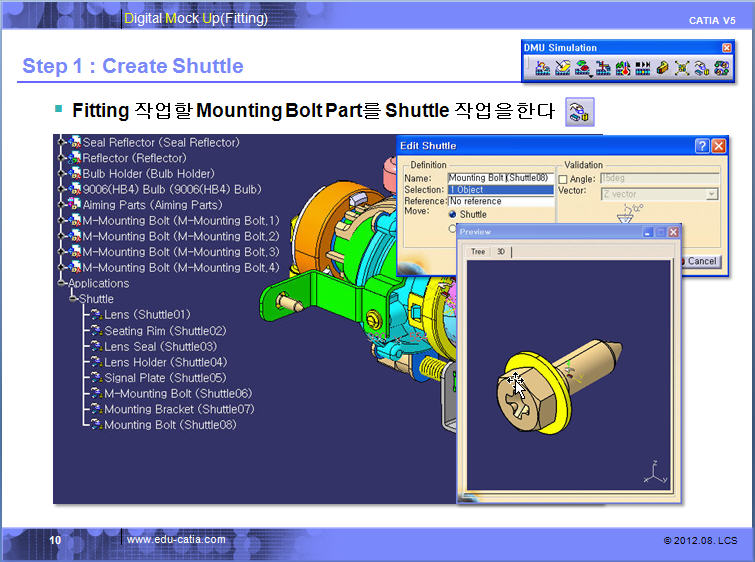Collapse the Applications tree node
This screenshot has height=562, width=755.
pyautogui.click(x=63, y=284)
